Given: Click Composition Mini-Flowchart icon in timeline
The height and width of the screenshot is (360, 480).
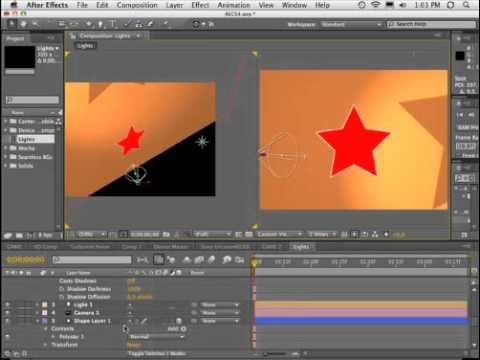Looking at the screenshot, I should point(143,260).
